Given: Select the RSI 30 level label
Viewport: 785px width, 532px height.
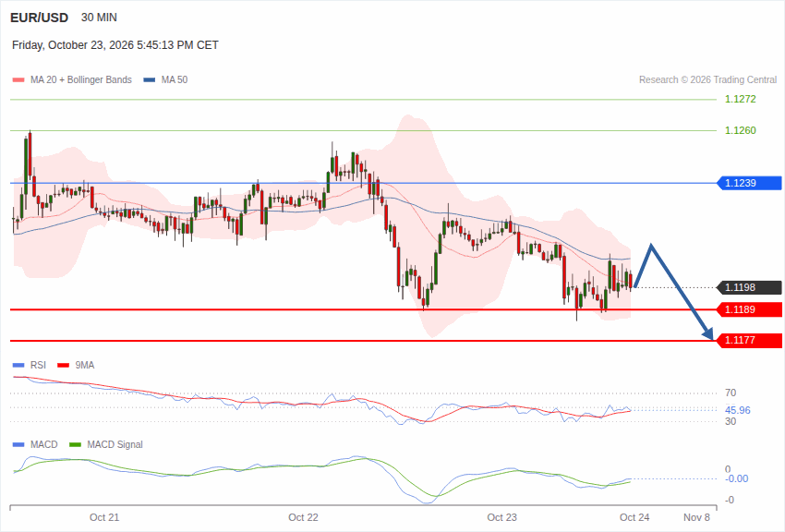Looking at the screenshot, I should tap(731, 421).
